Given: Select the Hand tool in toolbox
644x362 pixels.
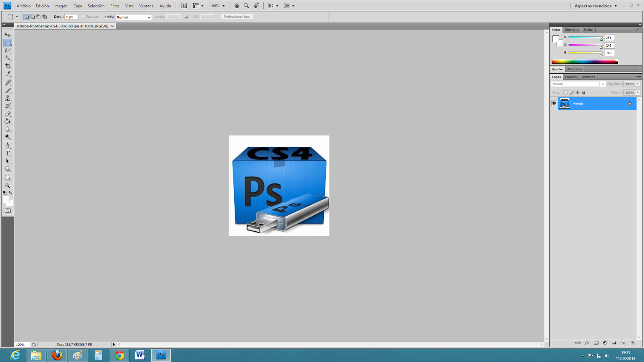Looking at the screenshot, I should (8, 178).
